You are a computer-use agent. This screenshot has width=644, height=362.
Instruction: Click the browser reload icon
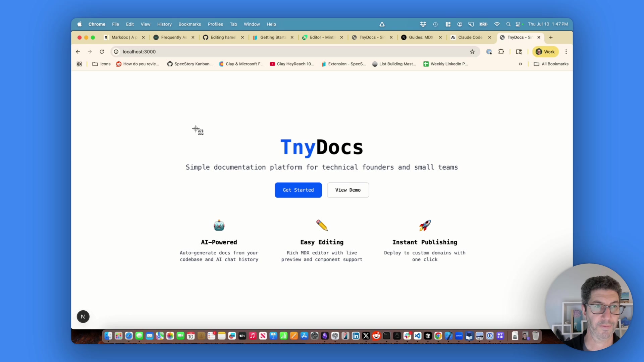tap(102, 52)
